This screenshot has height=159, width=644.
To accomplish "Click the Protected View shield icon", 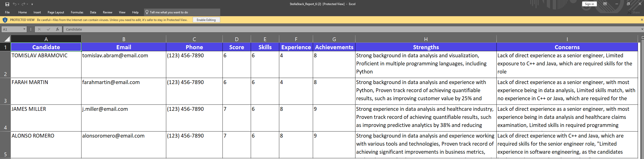I will (x=5, y=20).
